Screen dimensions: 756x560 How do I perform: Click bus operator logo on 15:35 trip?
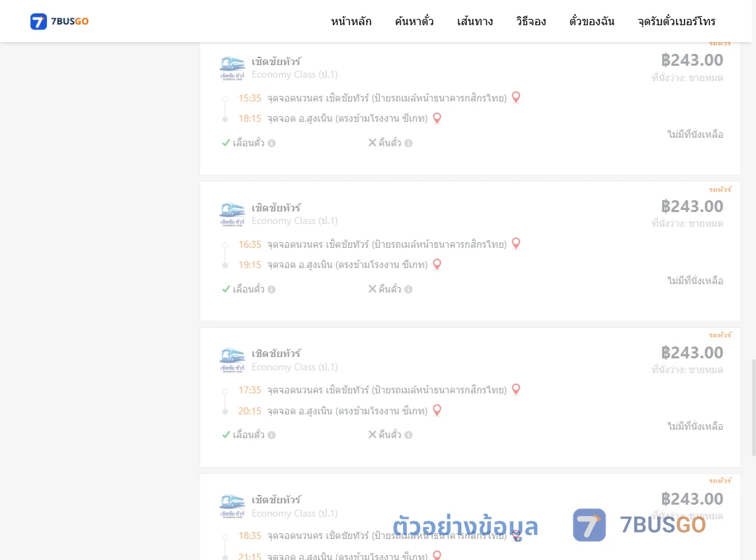[232, 68]
